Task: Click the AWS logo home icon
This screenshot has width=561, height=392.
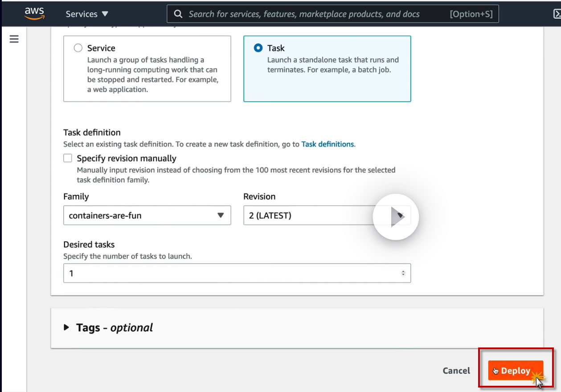Action: [34, 13]
